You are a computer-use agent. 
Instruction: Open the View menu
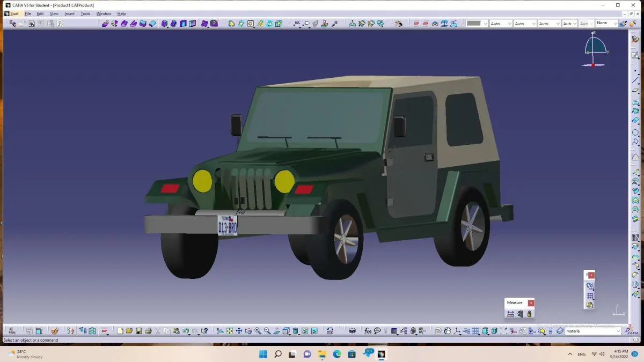tap(54, 13)
